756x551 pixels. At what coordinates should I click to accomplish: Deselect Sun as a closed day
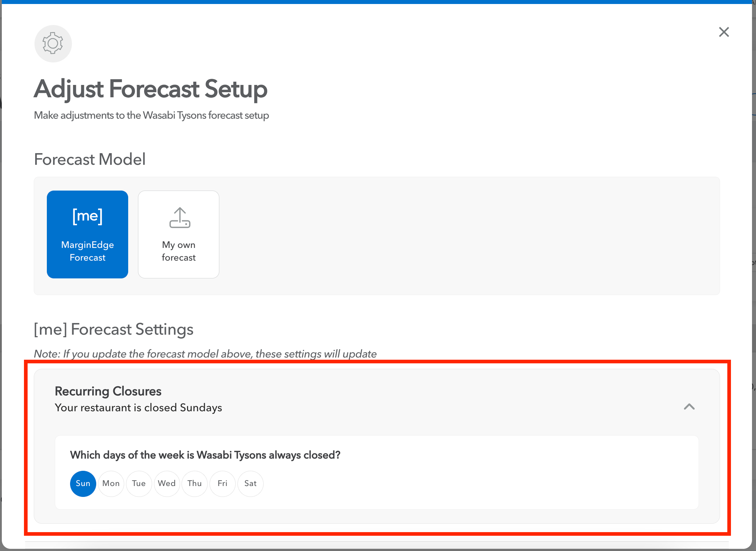tap(83, 483)
